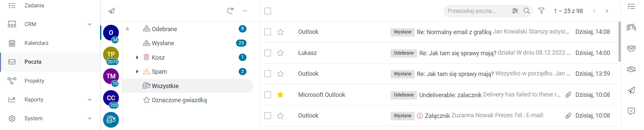The image size is (644, 130).
Task: Compose new email with paper plane icon
Action: 111,11
